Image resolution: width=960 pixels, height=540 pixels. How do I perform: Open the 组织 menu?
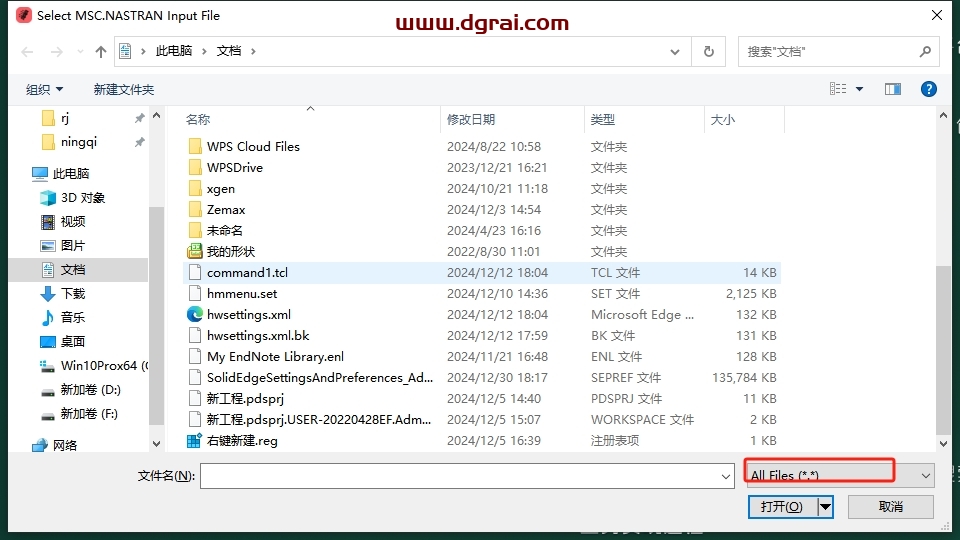tap(44, 89)
